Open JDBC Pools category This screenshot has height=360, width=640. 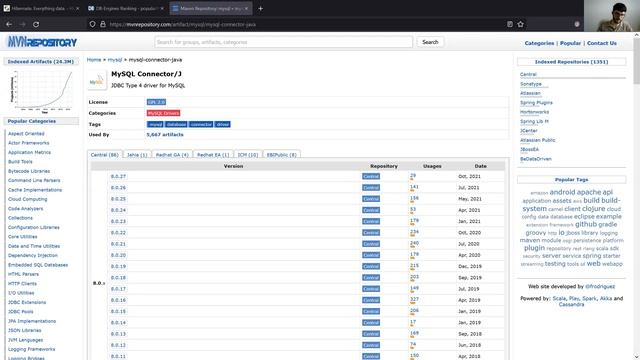[x=21, y=312]
